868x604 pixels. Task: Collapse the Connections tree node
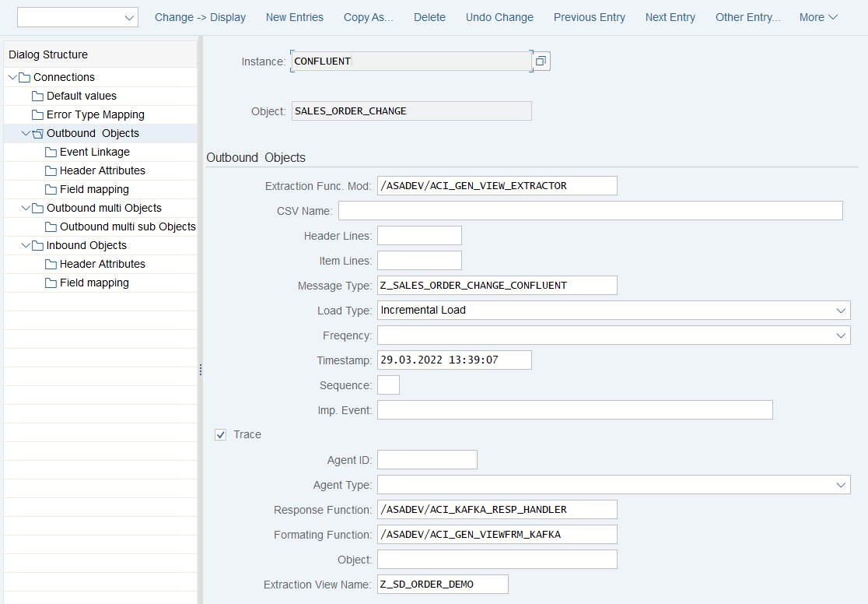[12, 77]
